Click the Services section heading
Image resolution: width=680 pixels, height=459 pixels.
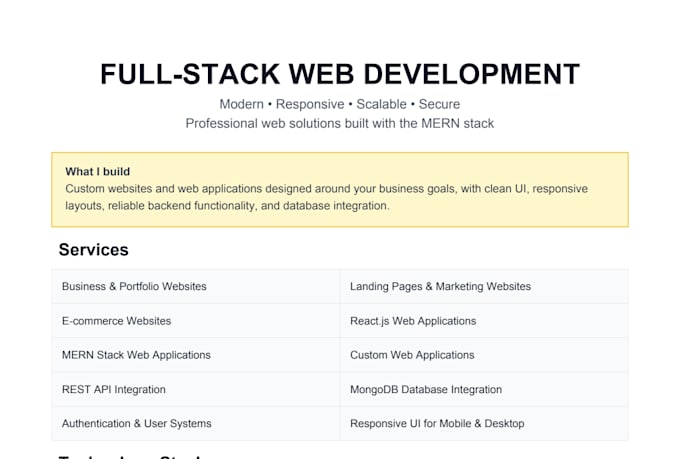[x=94, y=250]
